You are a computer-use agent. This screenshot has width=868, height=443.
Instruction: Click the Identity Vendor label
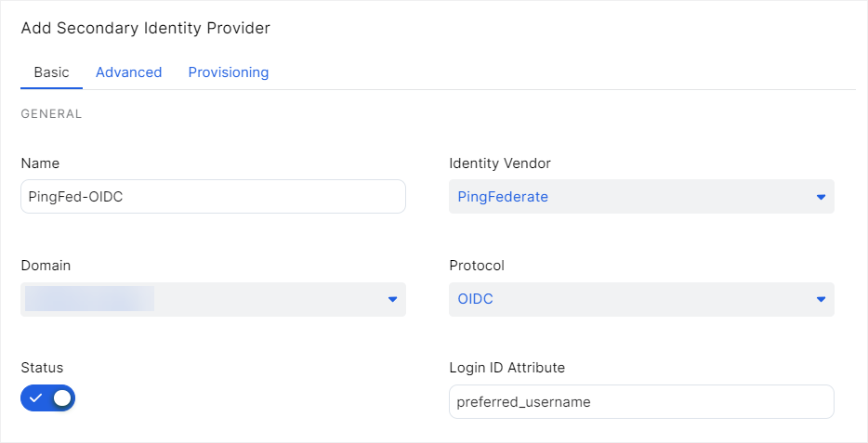point(500,163)
